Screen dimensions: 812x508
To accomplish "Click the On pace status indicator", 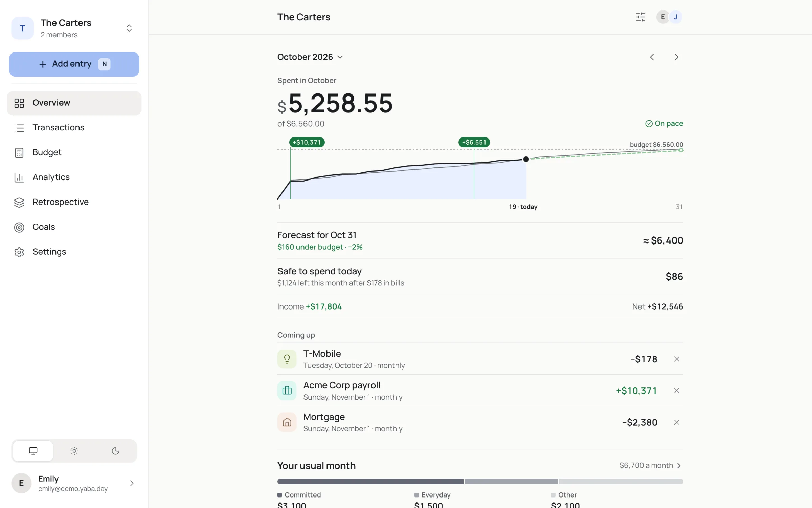I will point(664,123).
